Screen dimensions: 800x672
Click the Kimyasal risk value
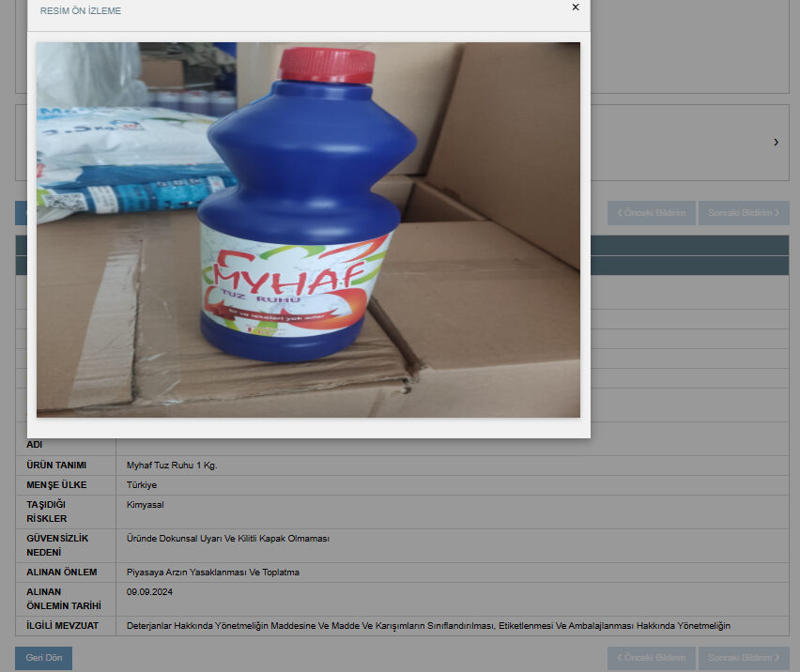pyautogui.click(x=146, y=505)
